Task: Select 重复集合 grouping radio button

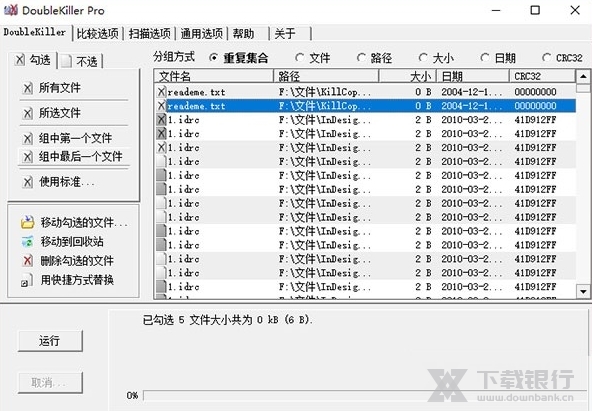Action: coord(213,58)
